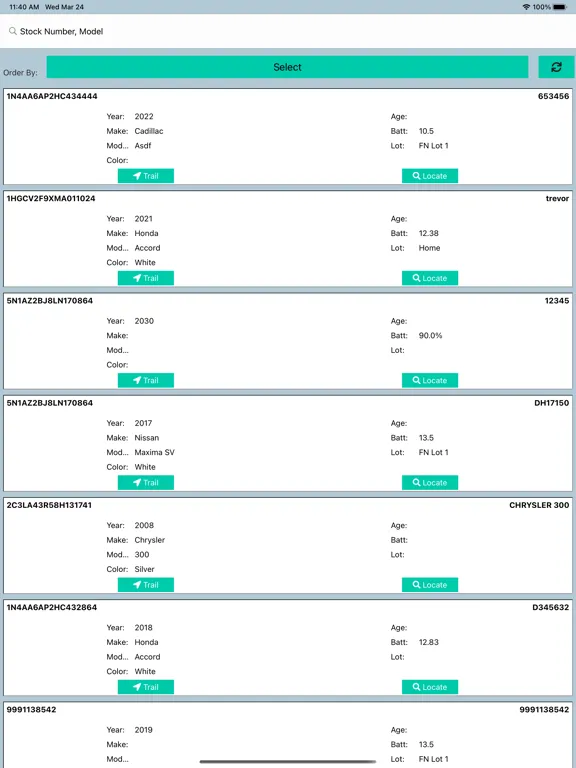Click make value Cadillac
576x768 pixels.
[149, 131]
